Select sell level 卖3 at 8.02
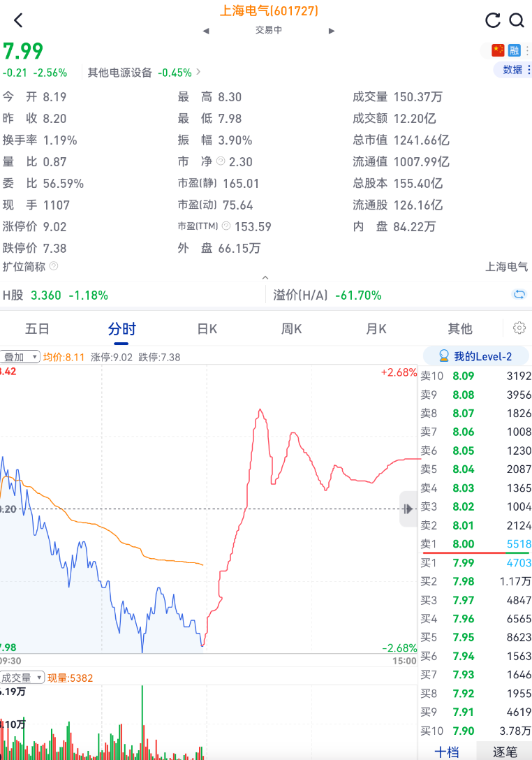532x760 pixels. [x=475, y=506]
